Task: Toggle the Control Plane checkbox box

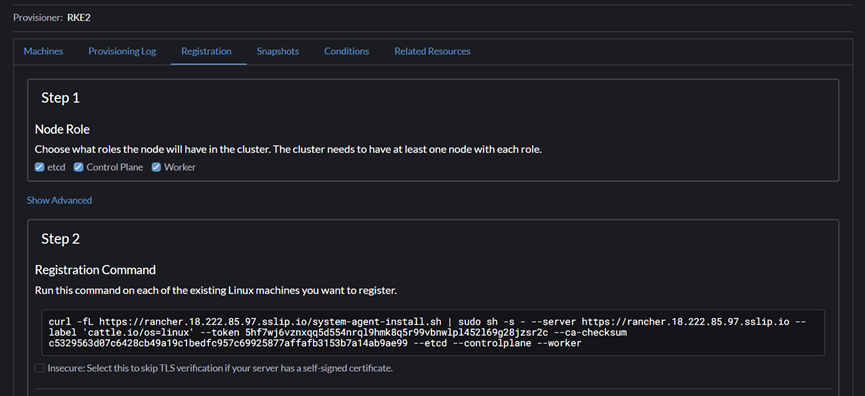Action: coord(78,167)
